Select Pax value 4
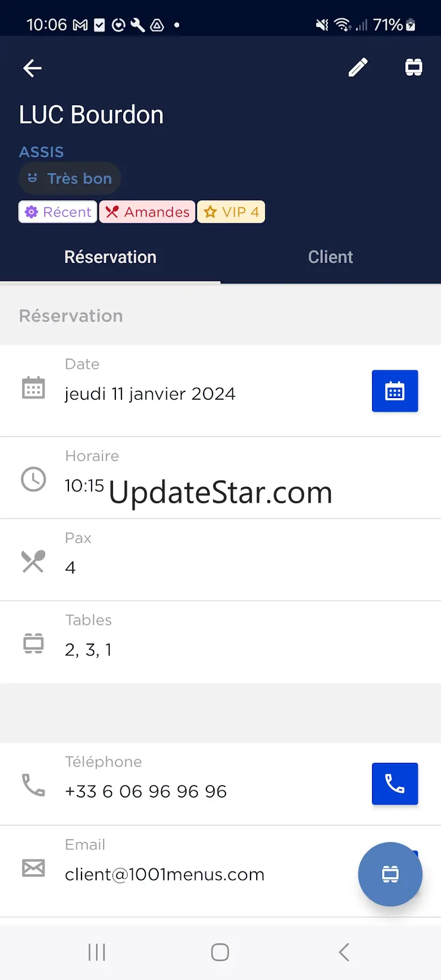This screenshot has height=980, width=441. (70, 567)
